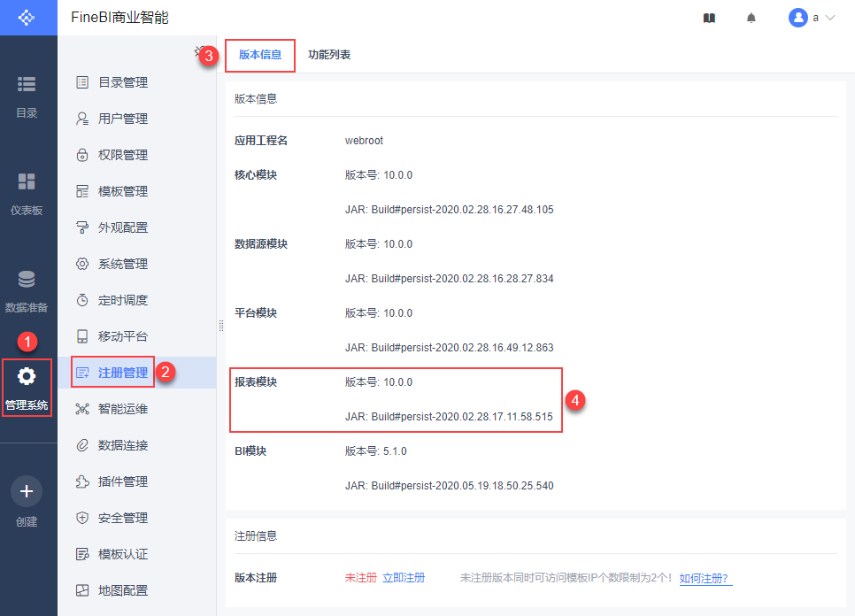Click JAR build 2020.05.19.18.50.25.540 text

coord(449,486)
